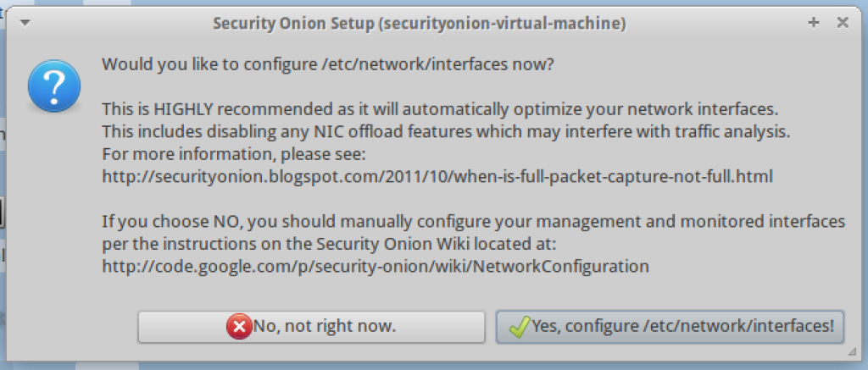The height and width of the screenshot is (370, 868).
Task: Click the empty dialog area below the question icon
Action: coord(53,212)
